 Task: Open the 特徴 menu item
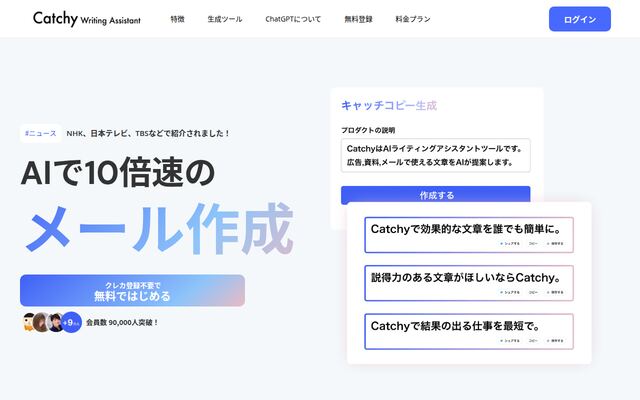coord(178,19)
